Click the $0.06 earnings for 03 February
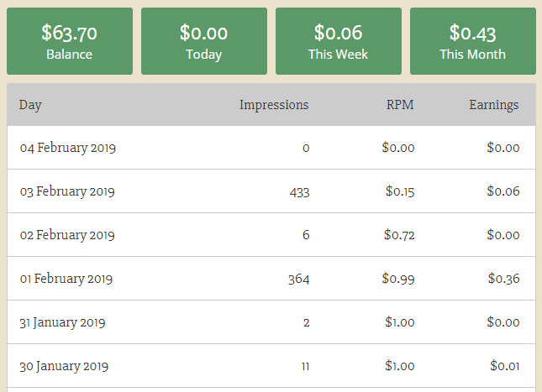542x392 pixels. (x=503, y=192)
